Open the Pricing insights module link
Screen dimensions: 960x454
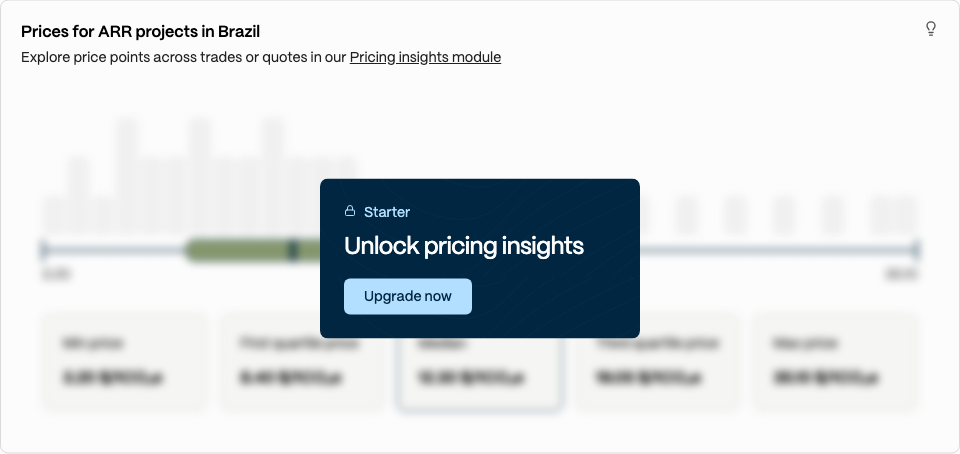click(x=425, y=58)
